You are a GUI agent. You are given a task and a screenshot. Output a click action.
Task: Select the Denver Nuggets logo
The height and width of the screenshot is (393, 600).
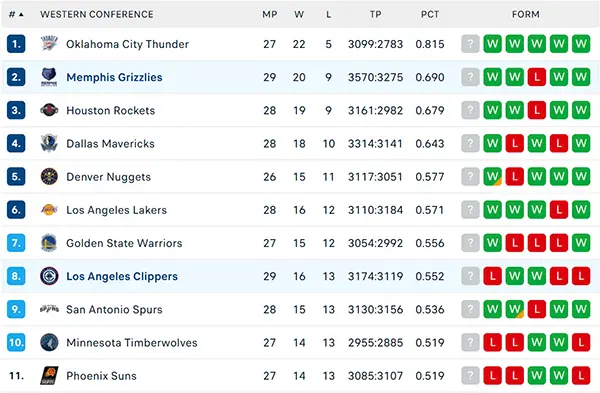49,176
